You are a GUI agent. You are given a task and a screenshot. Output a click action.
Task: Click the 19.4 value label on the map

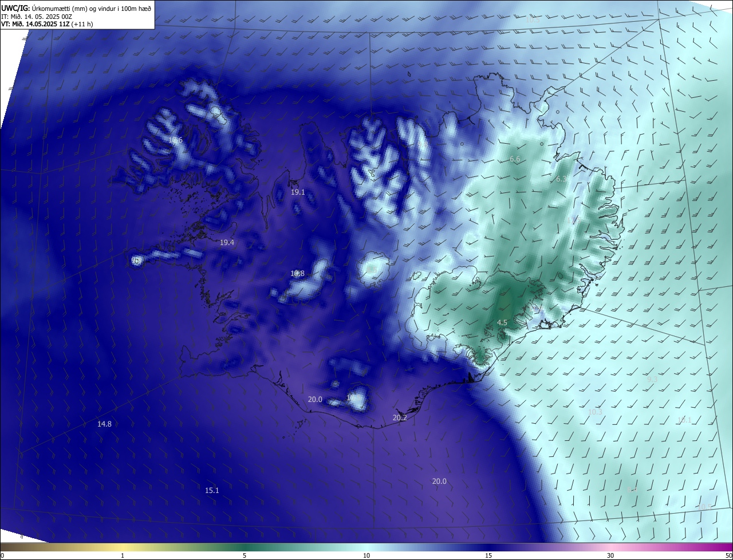(x=227, y=243)
